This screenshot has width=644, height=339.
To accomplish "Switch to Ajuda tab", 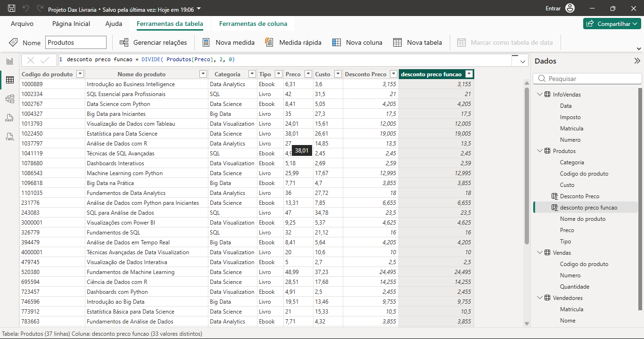I will [114, 24].
